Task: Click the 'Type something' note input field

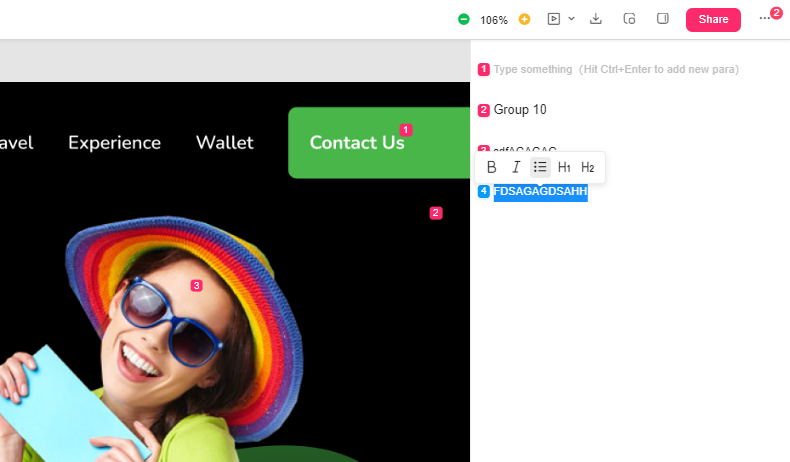Action: (x=616, y=70)
